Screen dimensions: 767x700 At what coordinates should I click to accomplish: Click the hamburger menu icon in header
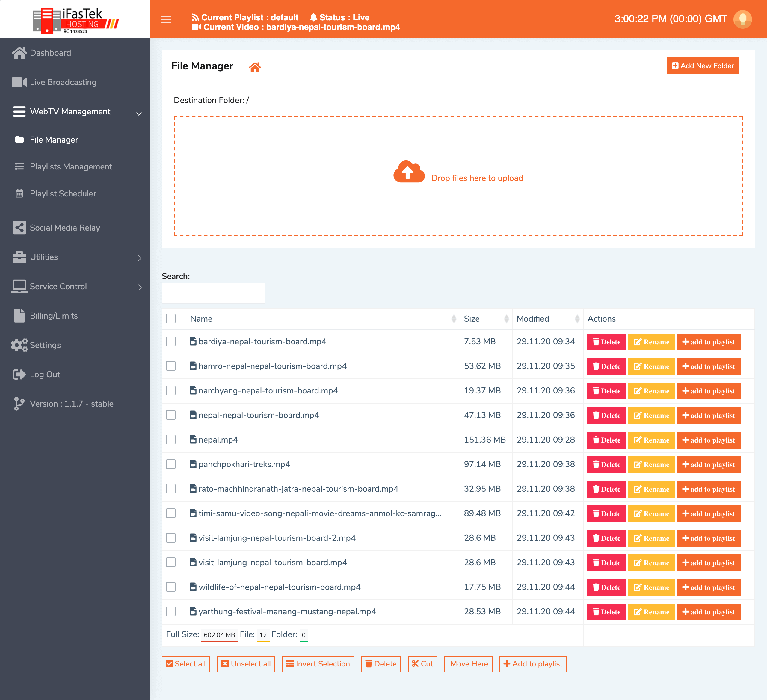pyautogui.click(x=166, y=19)
